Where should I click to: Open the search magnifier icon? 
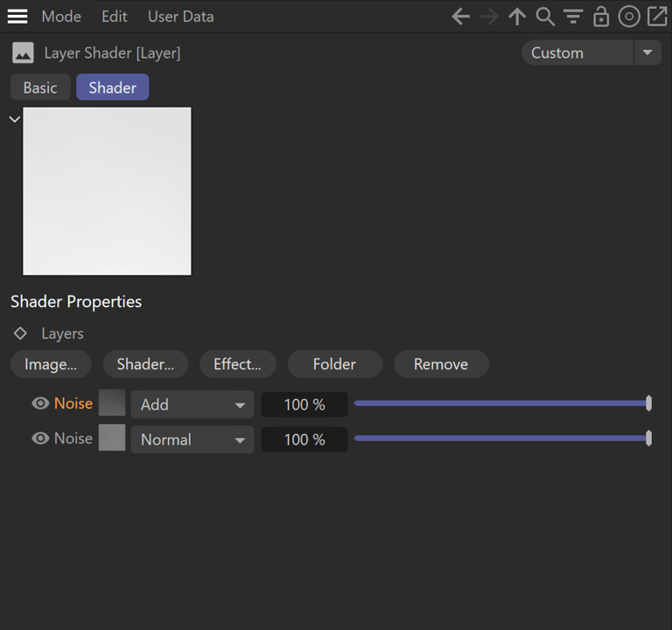tap(545, 17)
